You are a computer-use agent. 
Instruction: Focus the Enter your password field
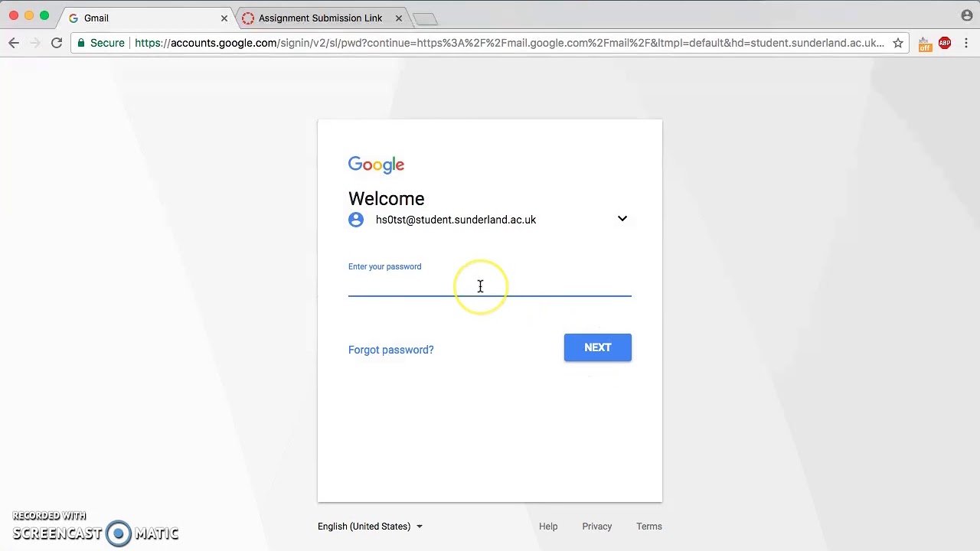point(490,285)
